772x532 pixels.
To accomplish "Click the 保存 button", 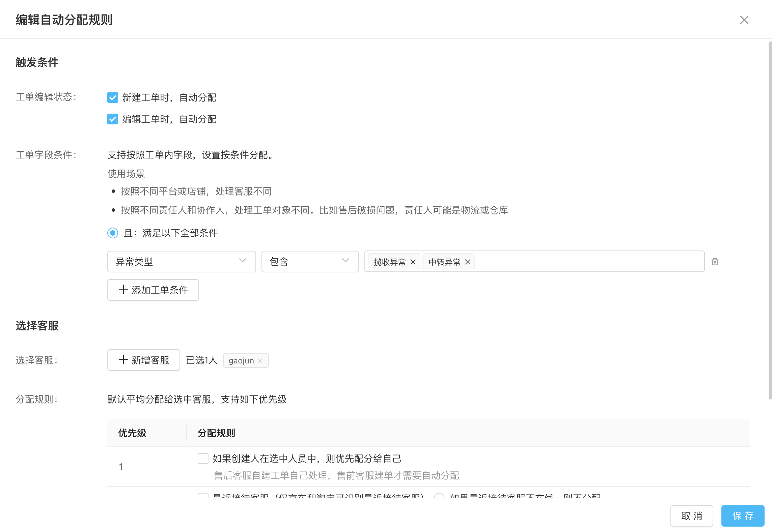I will point(743,515).
